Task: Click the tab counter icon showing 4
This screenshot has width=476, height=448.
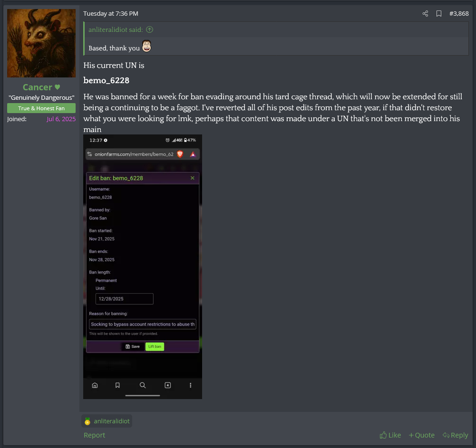Action: pos(167,385)
